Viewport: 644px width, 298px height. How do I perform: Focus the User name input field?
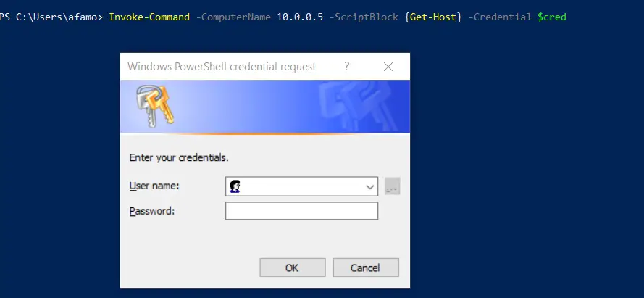(301, 186)
